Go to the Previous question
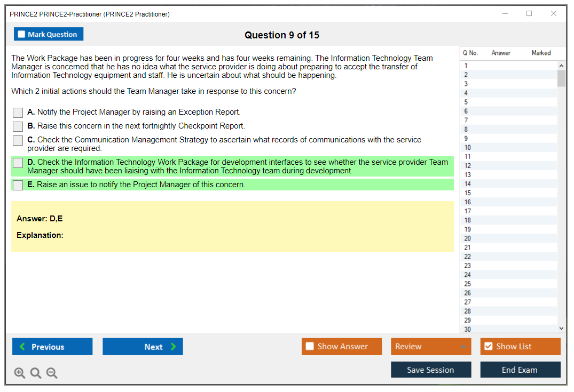The image size is (574, 392). (x=52, y=347)
